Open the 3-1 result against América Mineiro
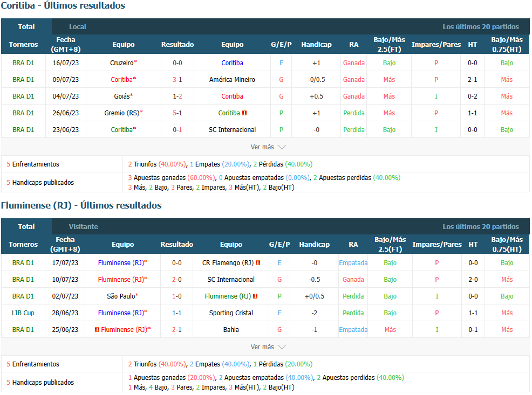Image resolution: width=532 pixels, height=395 pixels. (x=178, y=80)
